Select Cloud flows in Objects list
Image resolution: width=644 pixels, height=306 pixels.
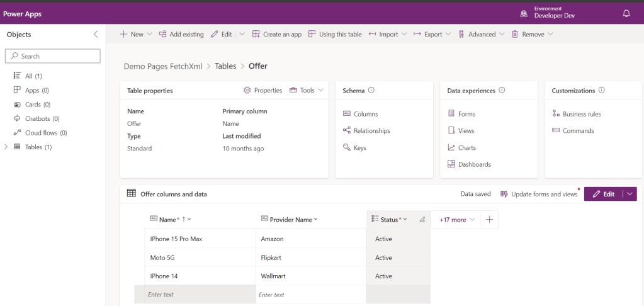45,133
